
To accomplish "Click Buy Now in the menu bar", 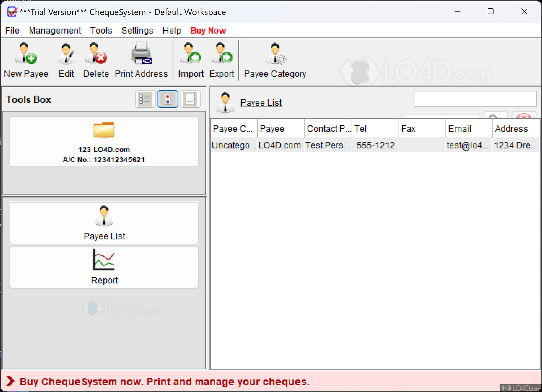I will [x=208, y=31].
